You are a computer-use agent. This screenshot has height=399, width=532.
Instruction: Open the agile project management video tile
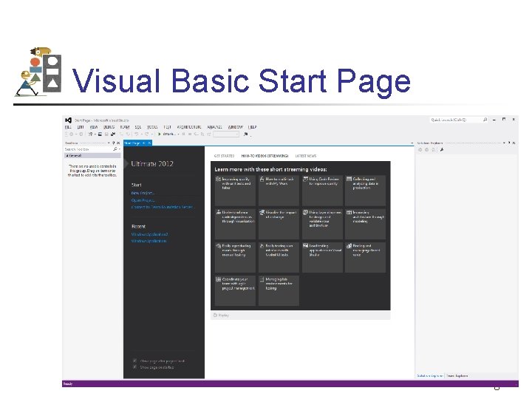coord(235,290)
